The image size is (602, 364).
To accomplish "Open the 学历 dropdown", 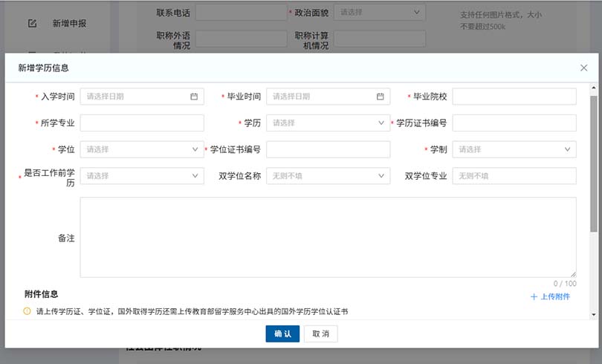I will pyautogui.click(x=328, y=123).
